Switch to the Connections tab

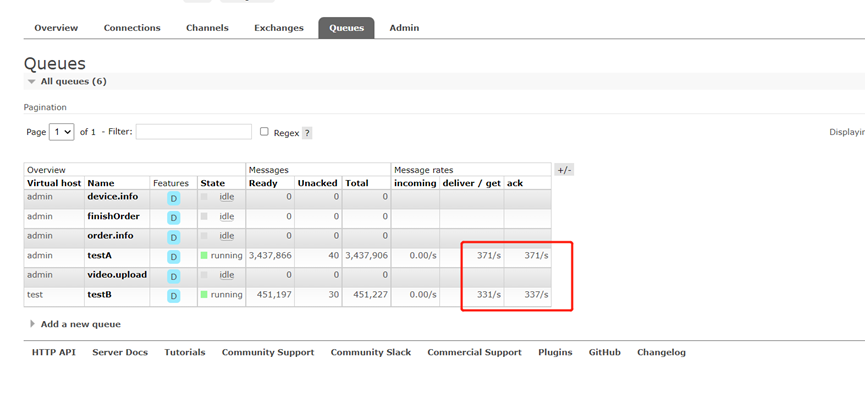pos(132,28)
